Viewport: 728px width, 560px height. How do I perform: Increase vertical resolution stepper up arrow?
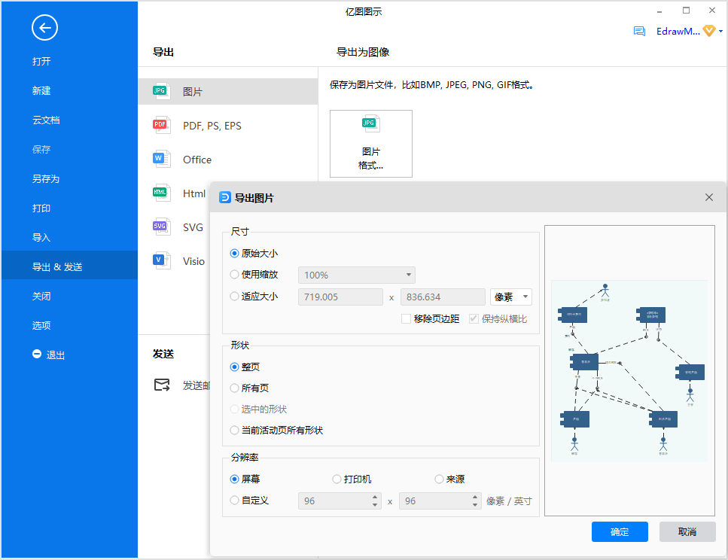tap(475, 498)
